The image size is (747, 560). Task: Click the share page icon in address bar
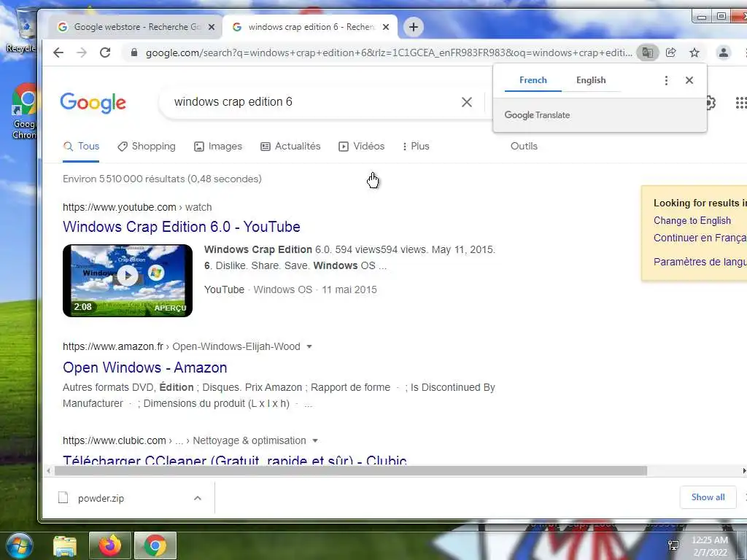pyautogui.click(x=671, y=52)
